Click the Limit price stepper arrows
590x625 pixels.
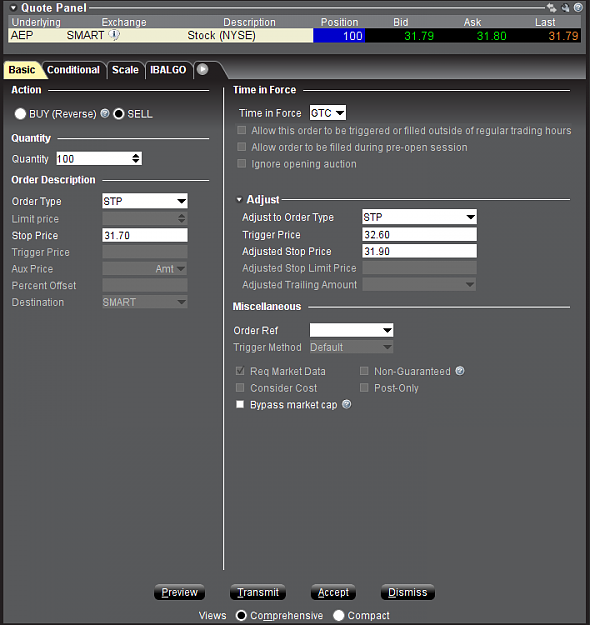[x=181, y=218]
